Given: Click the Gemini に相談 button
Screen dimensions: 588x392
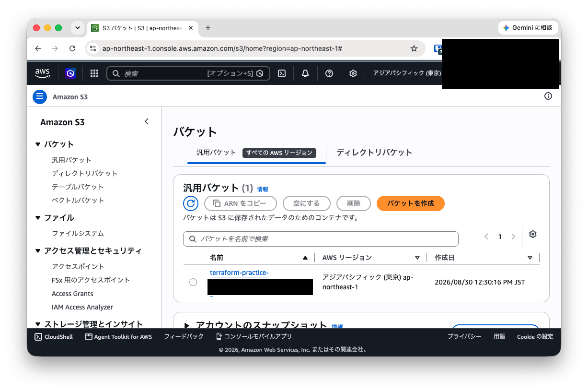Looking at the screenshot, I should pos(528,28).
